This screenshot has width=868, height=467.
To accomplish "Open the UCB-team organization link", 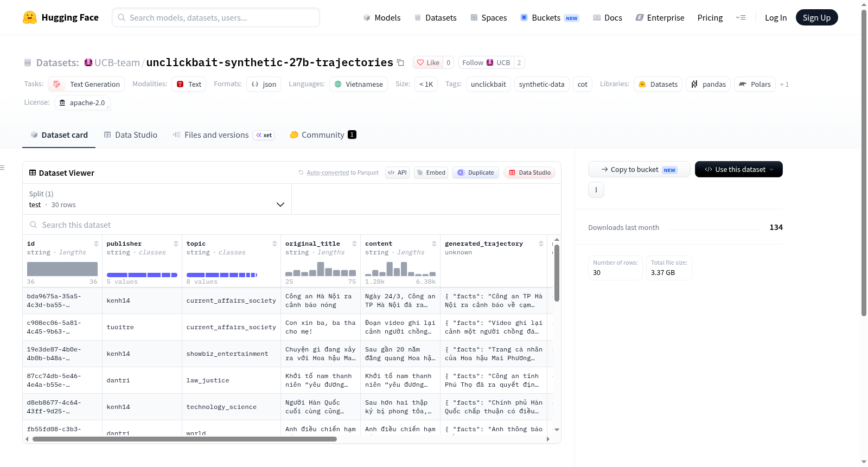I will (117, 62).
